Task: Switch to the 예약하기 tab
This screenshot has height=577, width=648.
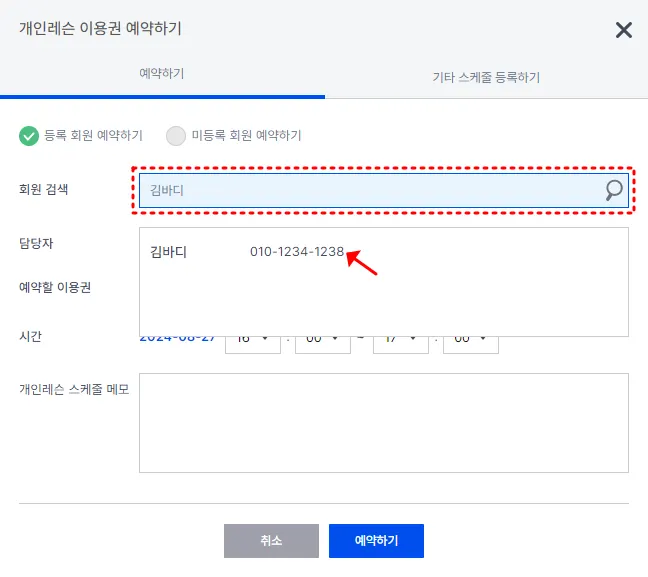Action: pos(162,74)
